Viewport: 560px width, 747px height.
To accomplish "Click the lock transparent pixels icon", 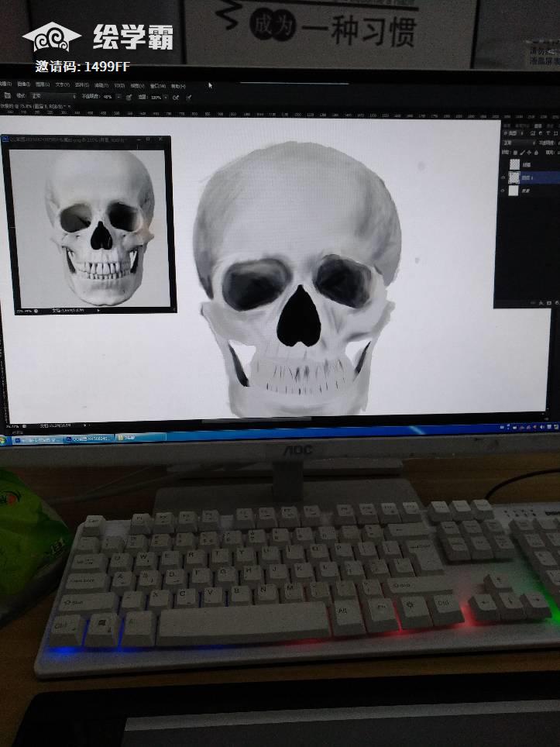I will (x=515, y=153).
